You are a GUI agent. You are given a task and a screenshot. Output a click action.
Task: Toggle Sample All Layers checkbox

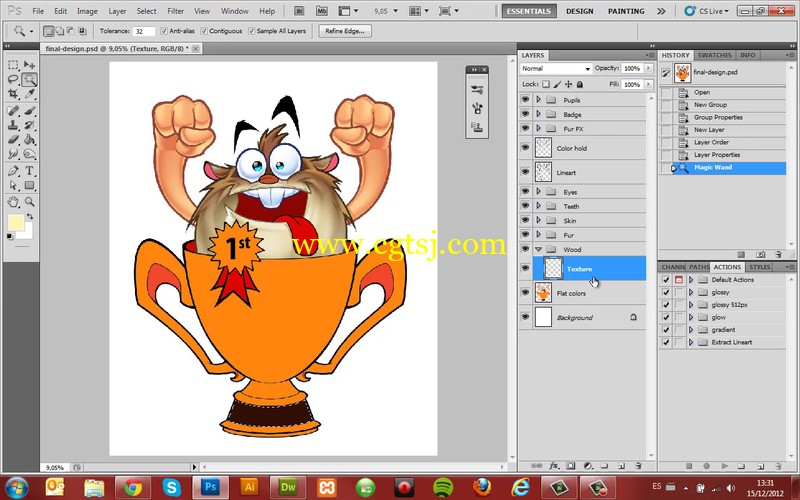(x=251, y=31)
